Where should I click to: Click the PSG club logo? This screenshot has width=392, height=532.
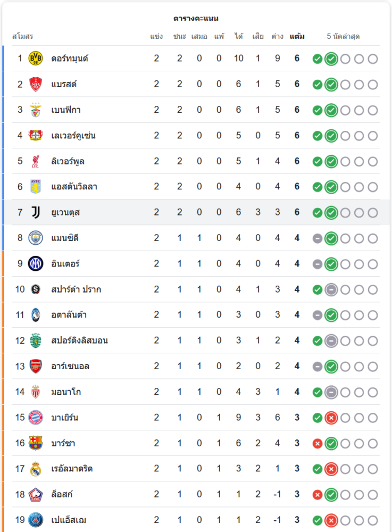36,520
